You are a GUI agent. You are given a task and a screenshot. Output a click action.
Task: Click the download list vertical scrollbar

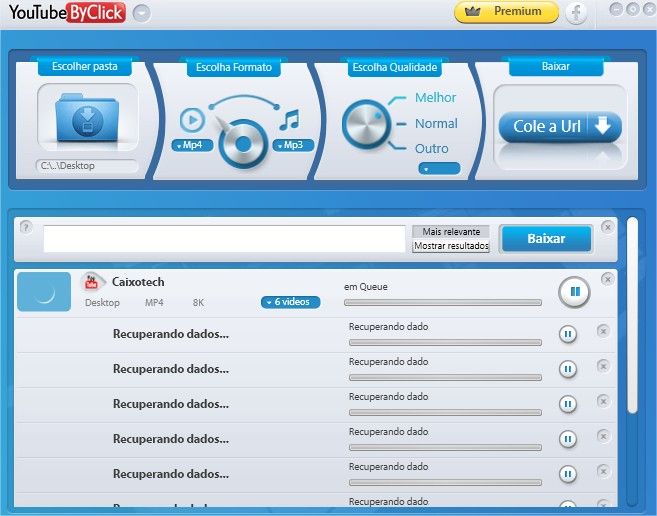tap(632, 314)
